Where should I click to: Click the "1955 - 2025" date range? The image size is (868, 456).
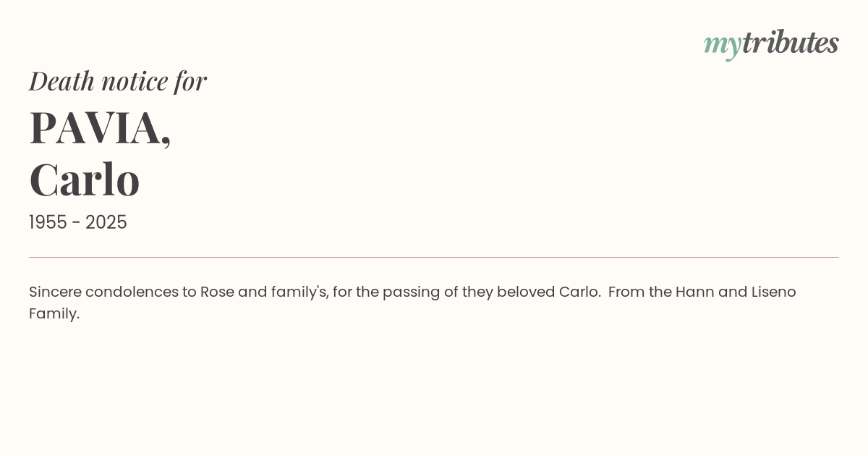(x=78, y=222)
